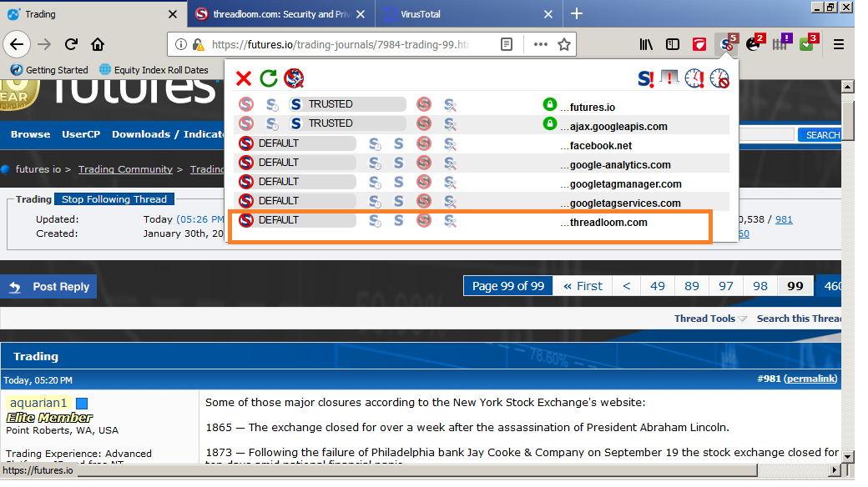Show site information icon in address bar
This screenshot has width=868, height=487.
tap(181, 44)
